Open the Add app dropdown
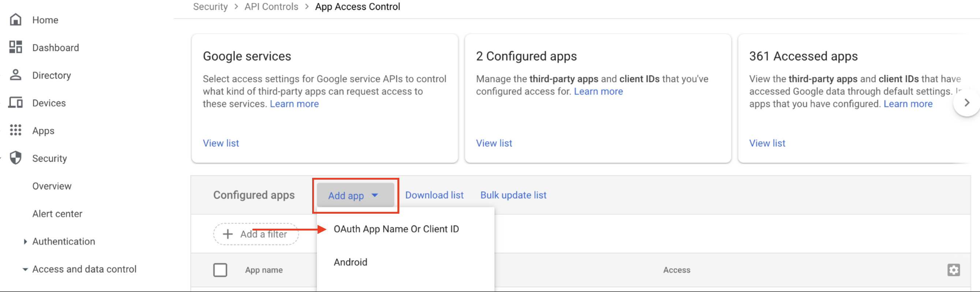Image resolution: width=980 pixels, height=292 pixels. (x=355, y=195)
